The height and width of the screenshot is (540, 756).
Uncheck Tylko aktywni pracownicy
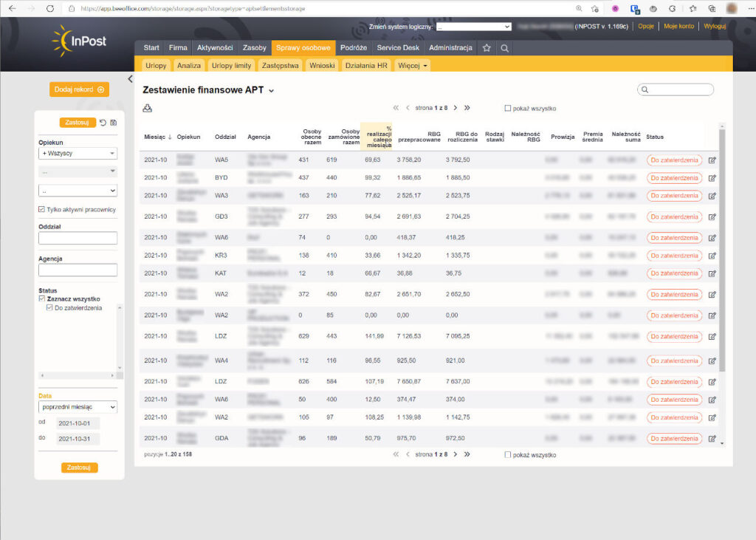(42, 210)
